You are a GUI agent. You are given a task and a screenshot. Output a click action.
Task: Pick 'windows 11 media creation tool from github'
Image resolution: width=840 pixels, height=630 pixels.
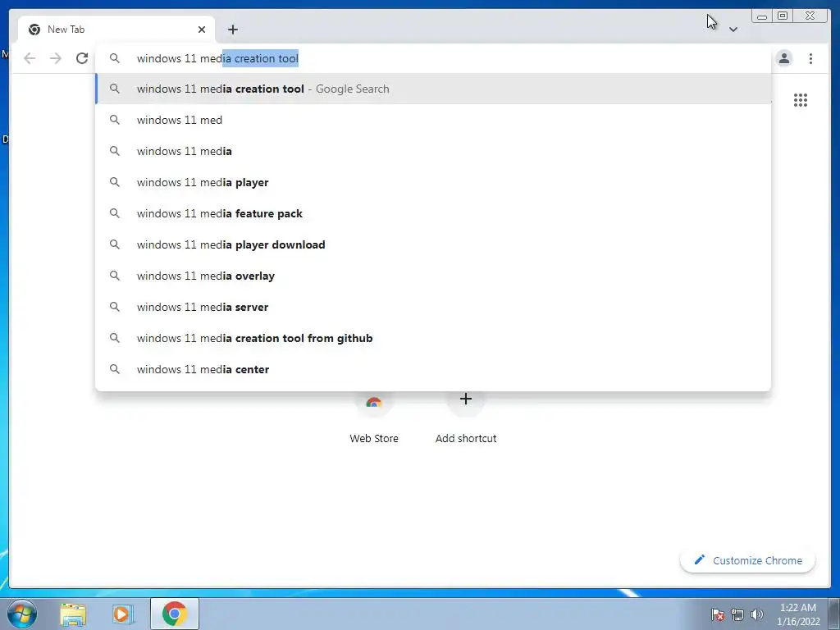(433, 338)
